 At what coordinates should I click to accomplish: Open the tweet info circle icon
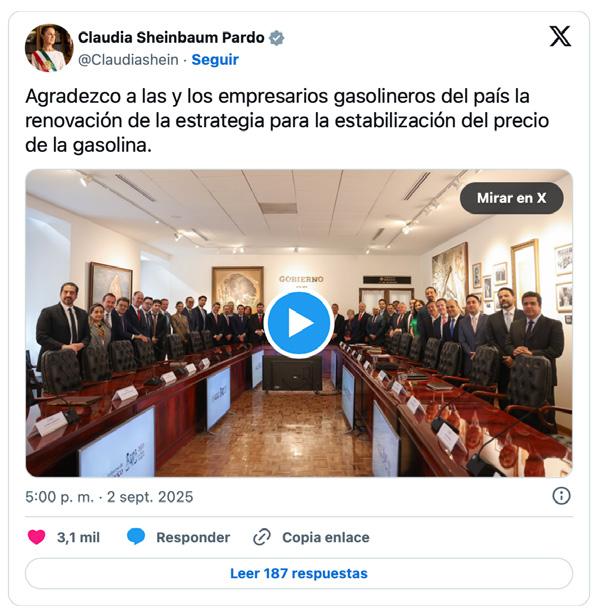click(x=561, y=496)
